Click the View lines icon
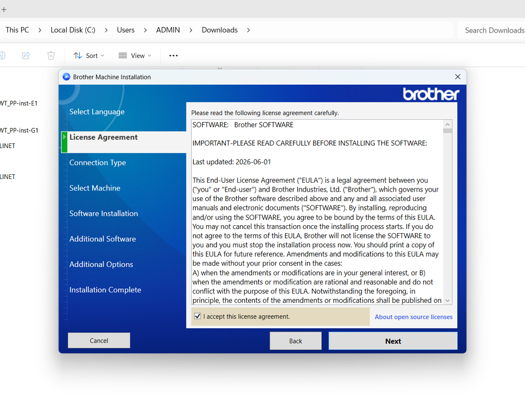Viewport: 525px width, 420px height. pyautogui.click(x=122, y=56)
